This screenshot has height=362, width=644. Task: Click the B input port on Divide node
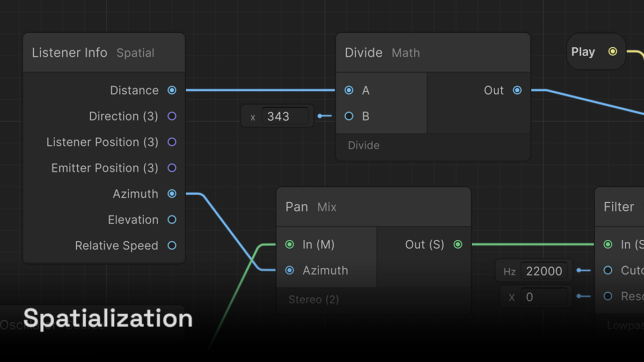349,116
